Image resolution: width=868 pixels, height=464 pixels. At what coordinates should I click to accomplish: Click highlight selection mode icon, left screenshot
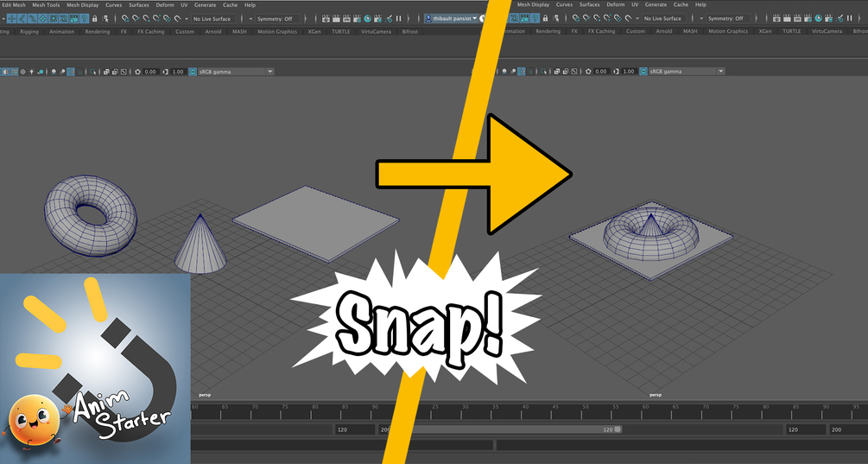[x=105, y=18]
